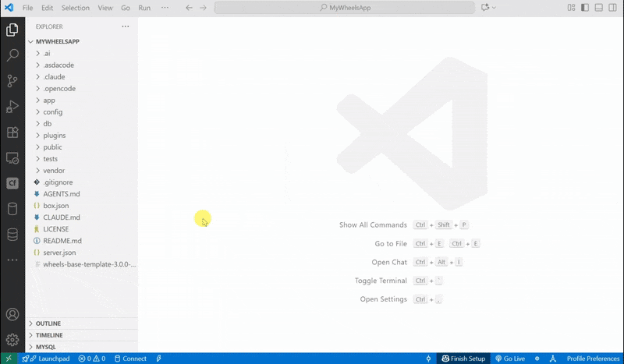Open the Extensions view
This screenshot has height=364, width=624.
click(x=12, y=132)
